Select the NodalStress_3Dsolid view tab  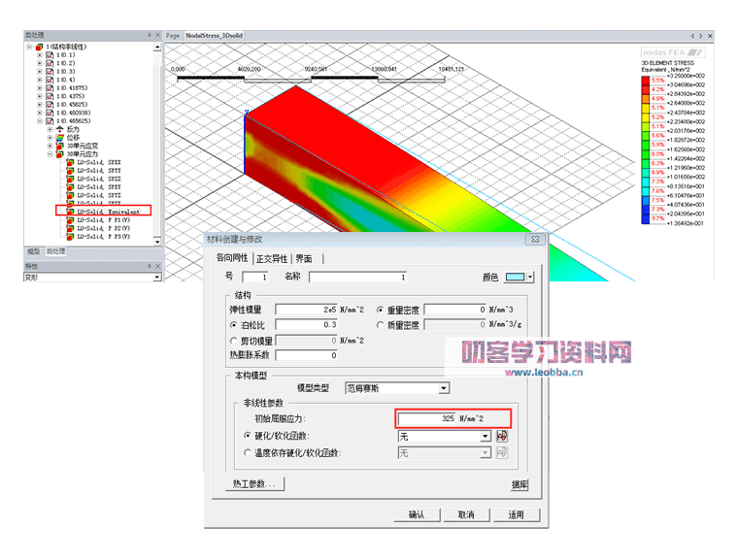click(x=215, y=35)
